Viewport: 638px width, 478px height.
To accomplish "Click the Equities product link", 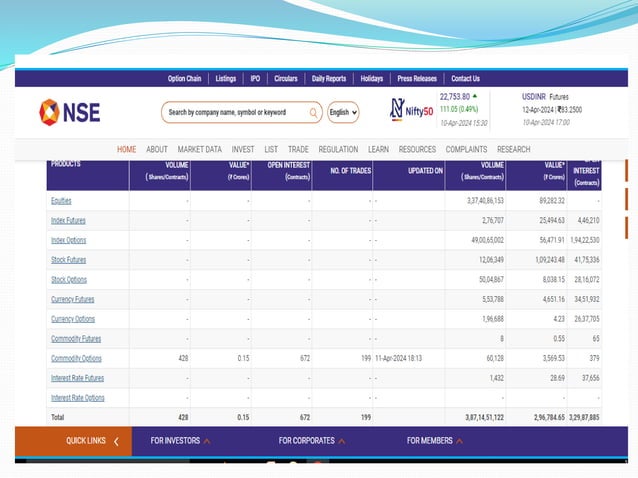I will pos(61,201).
